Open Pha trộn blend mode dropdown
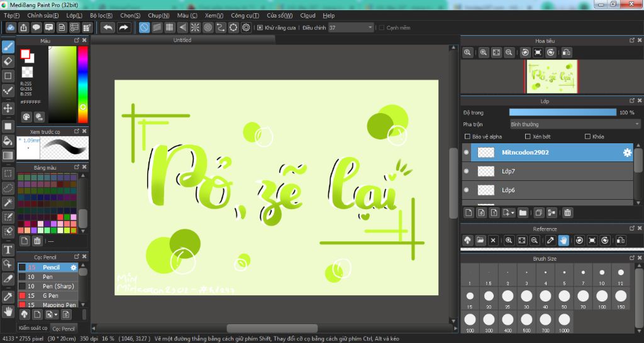 click(x=575, y=124)
